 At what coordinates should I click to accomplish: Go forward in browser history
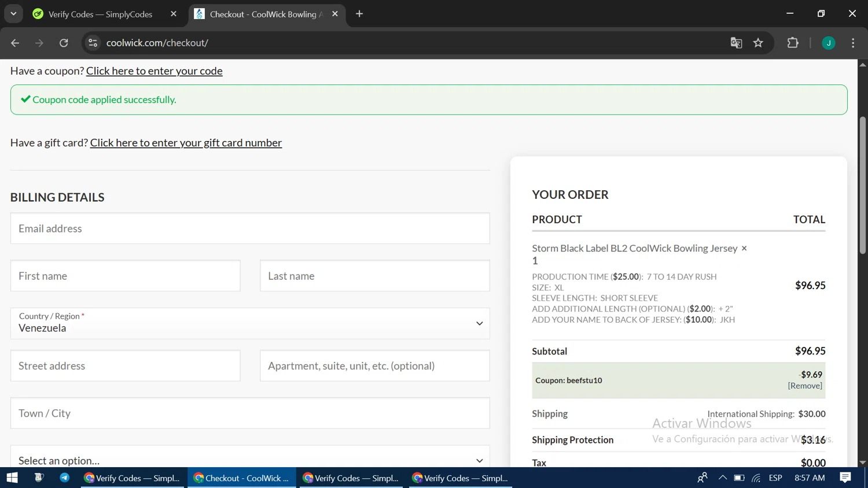point(39,43)
